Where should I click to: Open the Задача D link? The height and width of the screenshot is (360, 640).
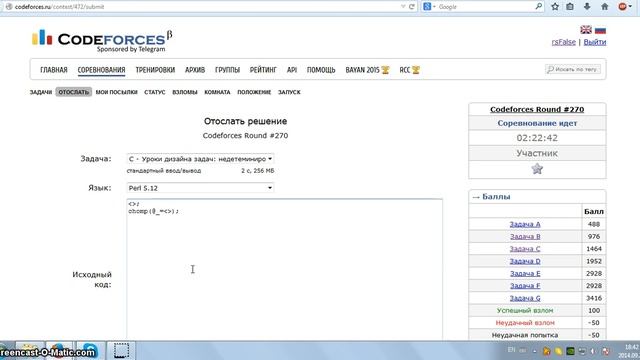click(x=525, y=261)
